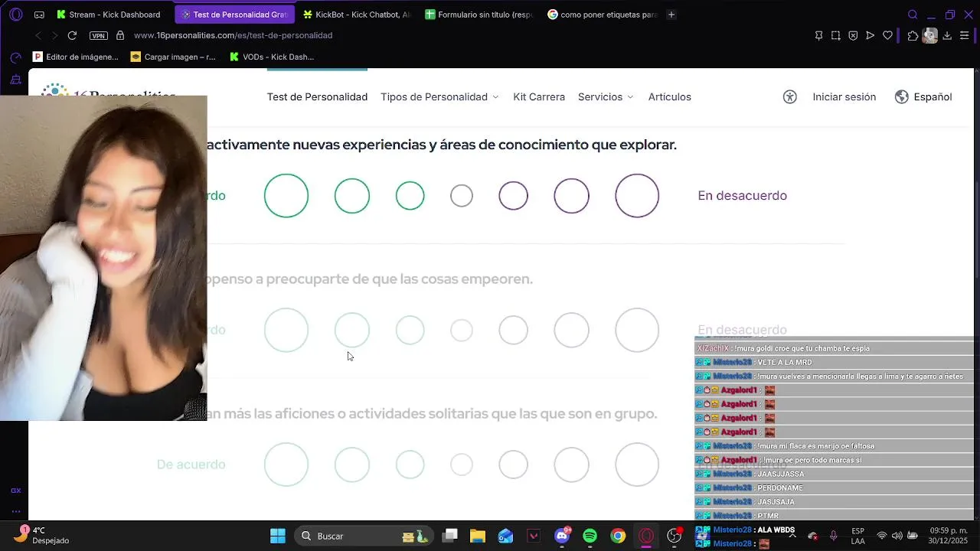Select medium disagree circle for nuevas experiencias question
Screen dimensions: 980x551
click(x=572, y=195)
